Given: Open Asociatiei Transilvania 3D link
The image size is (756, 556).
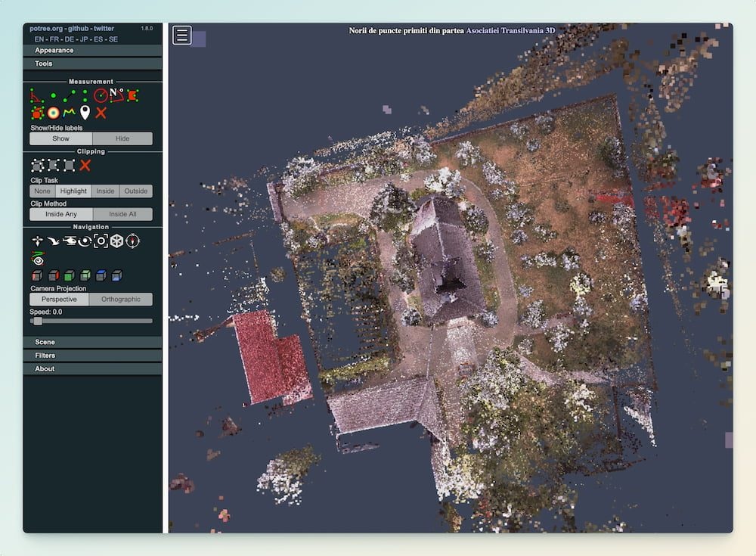Looking at the screenshot, I should click(x=510, y=31).
